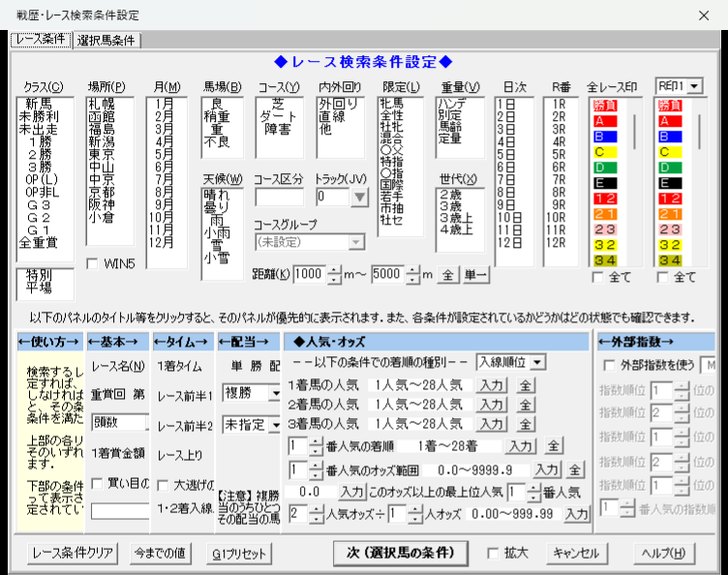Screen dimensions: 728x575
Task: Open ←使い方→ panel header
Action: click(x=49, y=342)
